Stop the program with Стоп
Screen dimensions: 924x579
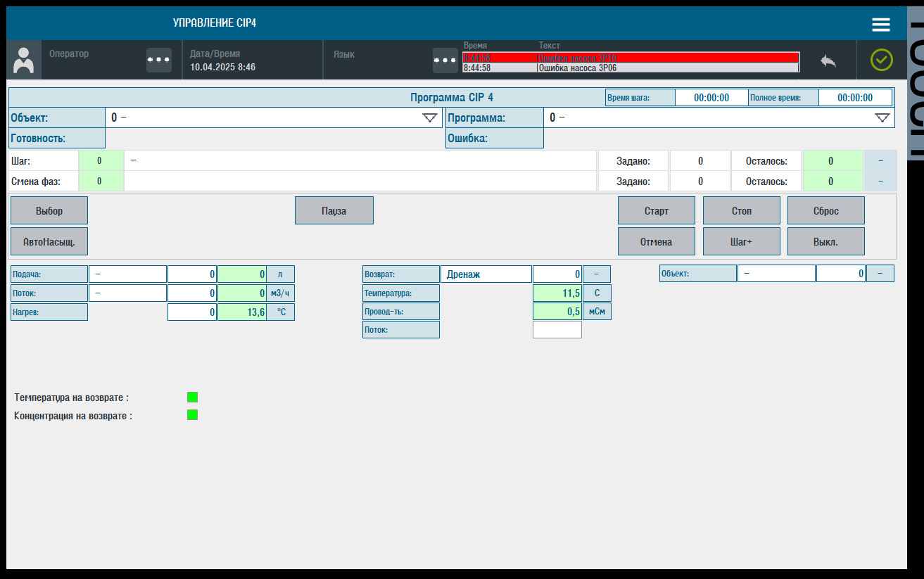tap(741, 210)
